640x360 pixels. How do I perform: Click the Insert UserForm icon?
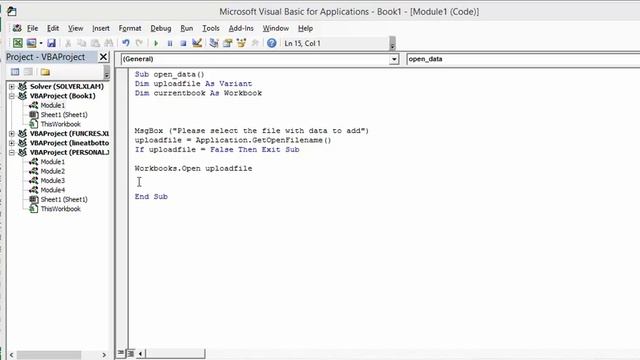pos(31,43)
